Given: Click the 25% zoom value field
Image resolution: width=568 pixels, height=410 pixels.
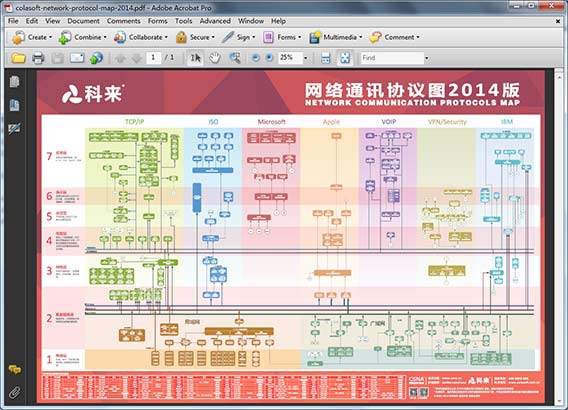Looking at the screenshot, I should coord(290,58).
